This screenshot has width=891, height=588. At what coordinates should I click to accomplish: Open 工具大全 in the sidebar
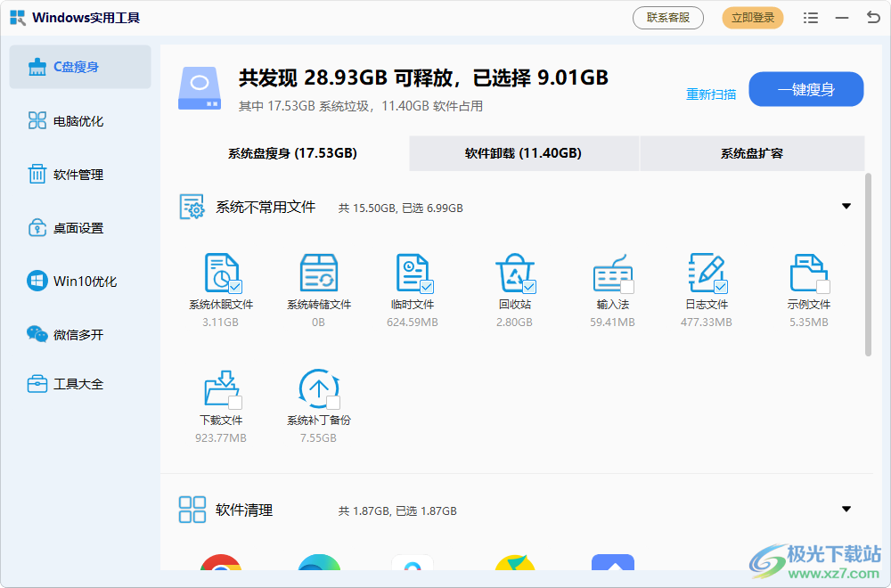(80, 383)
